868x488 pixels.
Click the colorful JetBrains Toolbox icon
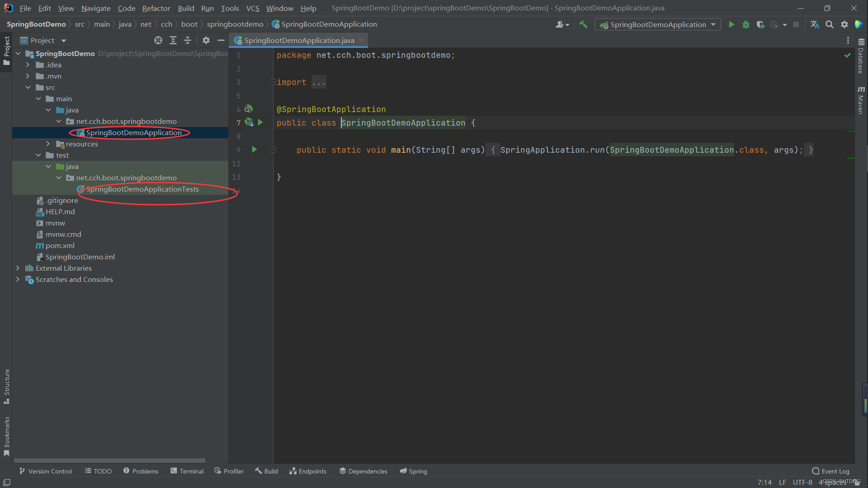859,24
